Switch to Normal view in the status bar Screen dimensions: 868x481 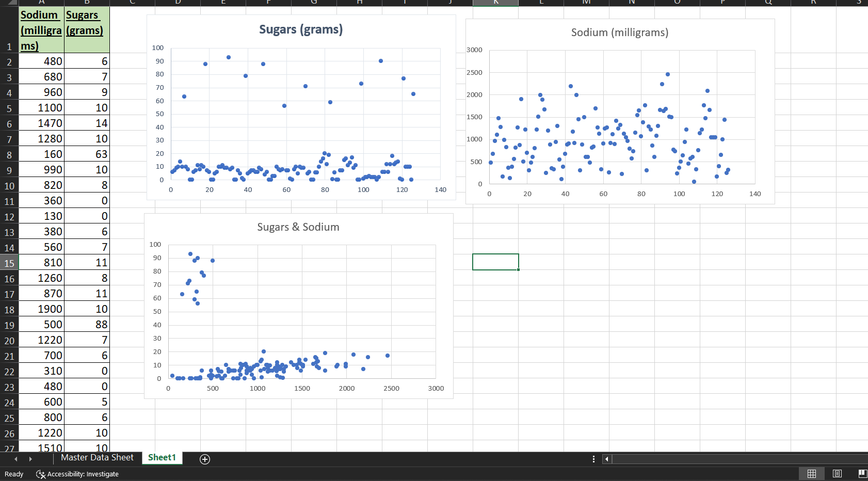pos(812,473)
